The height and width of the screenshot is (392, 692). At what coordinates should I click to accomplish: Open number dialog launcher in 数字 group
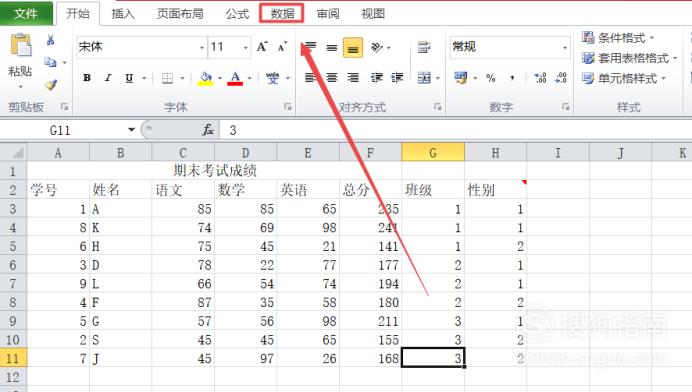(565, 106)
